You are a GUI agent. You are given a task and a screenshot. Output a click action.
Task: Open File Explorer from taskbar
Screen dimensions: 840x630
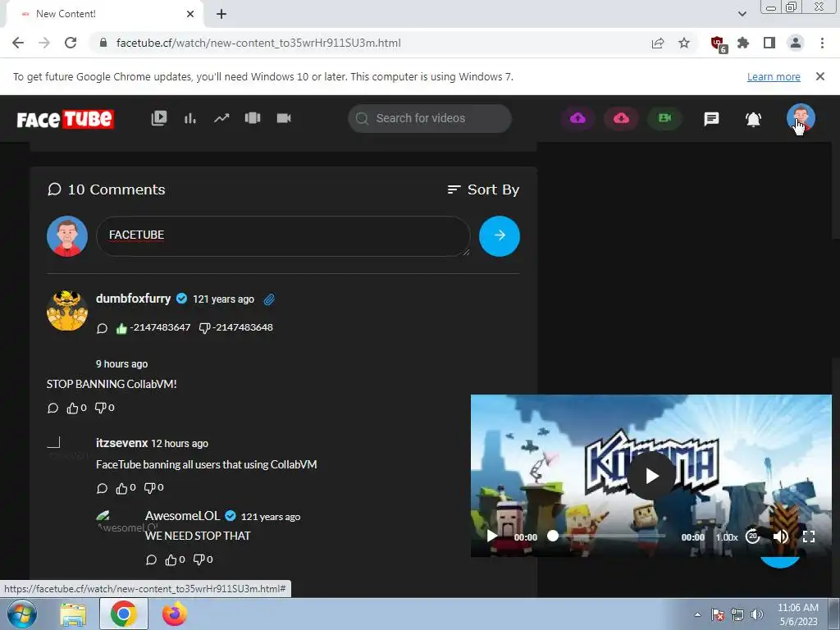click(73, 614)
